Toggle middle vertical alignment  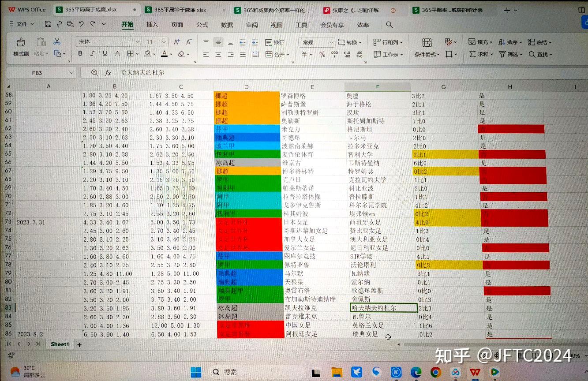point(218,42)
